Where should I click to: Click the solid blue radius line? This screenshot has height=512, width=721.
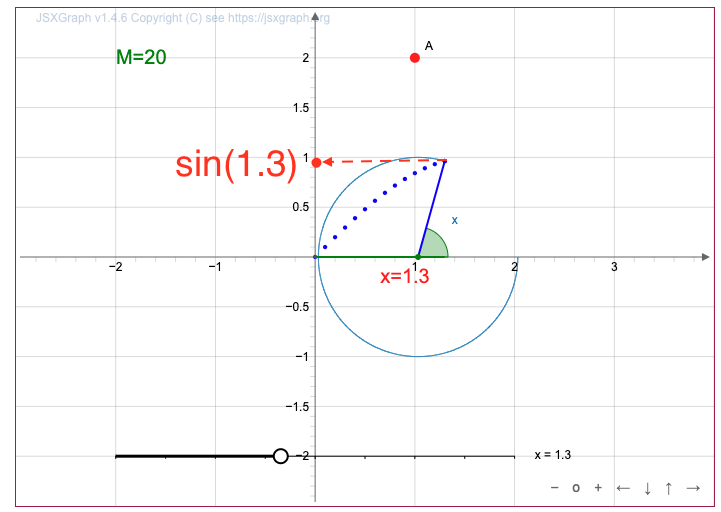tap(431, 208)
